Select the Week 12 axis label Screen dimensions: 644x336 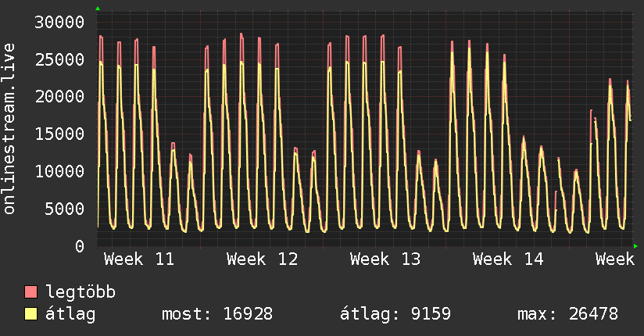(263, 259)
